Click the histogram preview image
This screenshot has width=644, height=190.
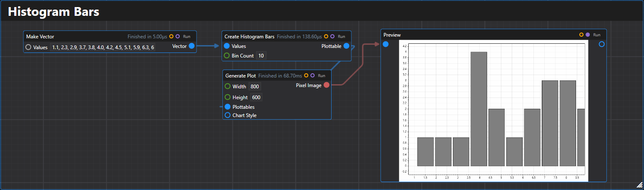tap(493, 110)
